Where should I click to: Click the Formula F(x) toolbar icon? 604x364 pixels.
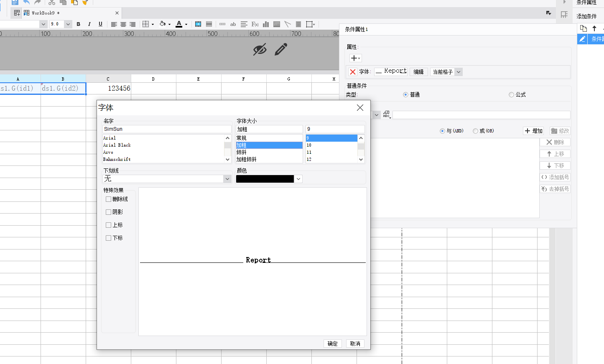pyautogui.click(x=255, y=24)
